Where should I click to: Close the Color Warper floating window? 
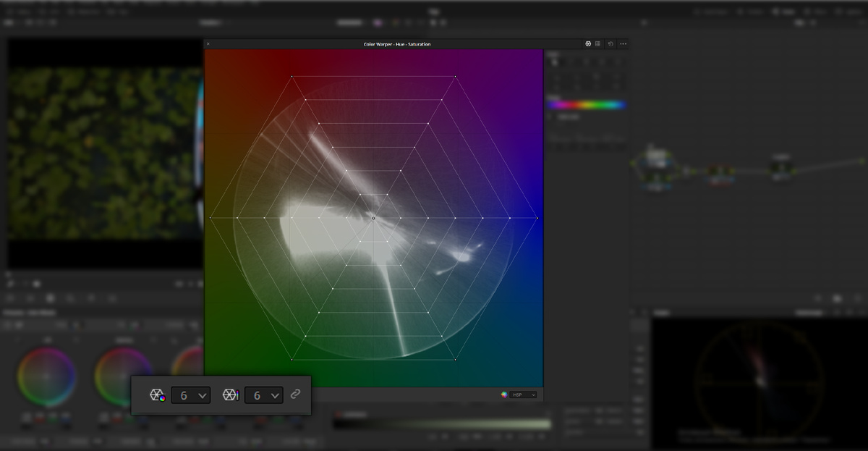coord(208,44)
